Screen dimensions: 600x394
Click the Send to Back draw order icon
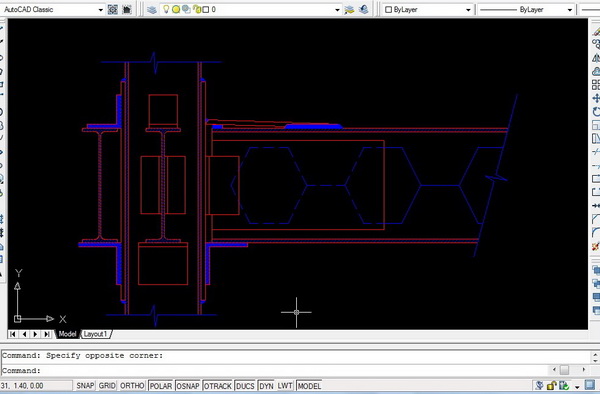(596, 283)
